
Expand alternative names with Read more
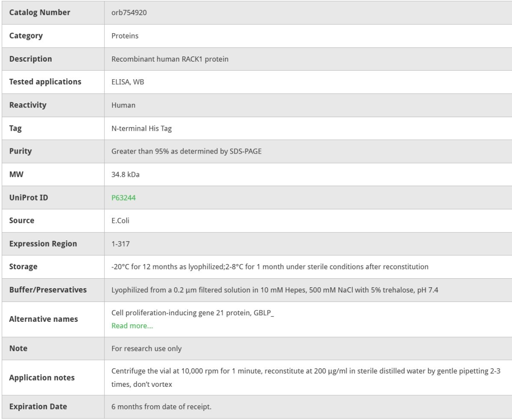[x=132, y=326]
